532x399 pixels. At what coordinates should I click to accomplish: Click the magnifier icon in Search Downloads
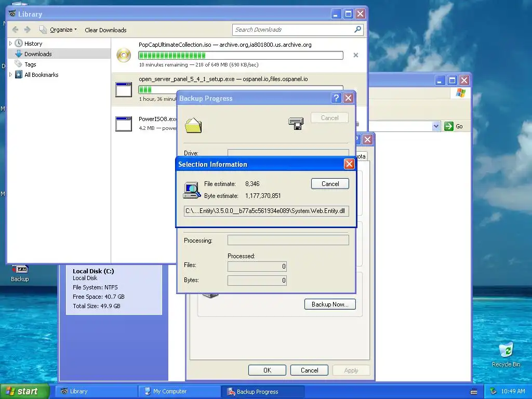(357, 30)
